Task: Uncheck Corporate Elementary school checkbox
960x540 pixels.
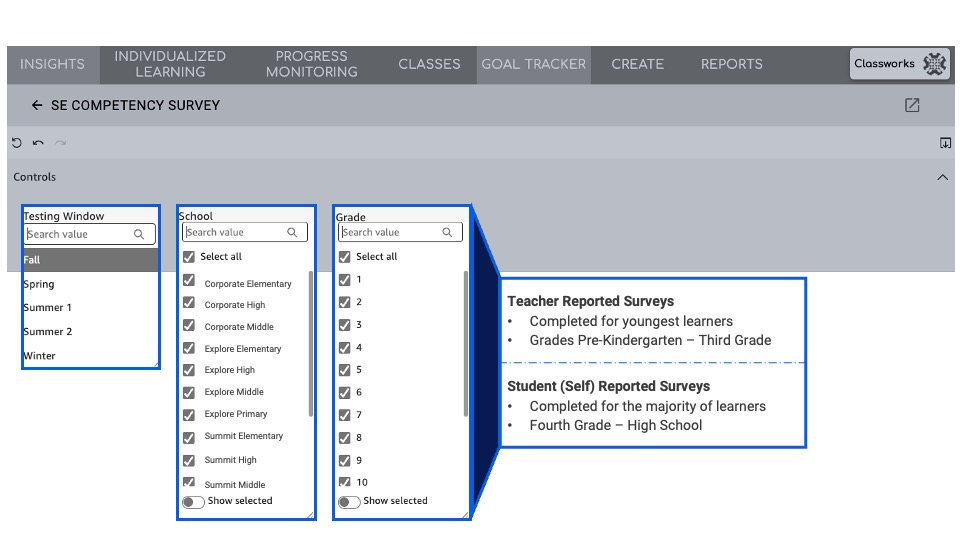Action: pyautogui.click(x=189, y=281)
